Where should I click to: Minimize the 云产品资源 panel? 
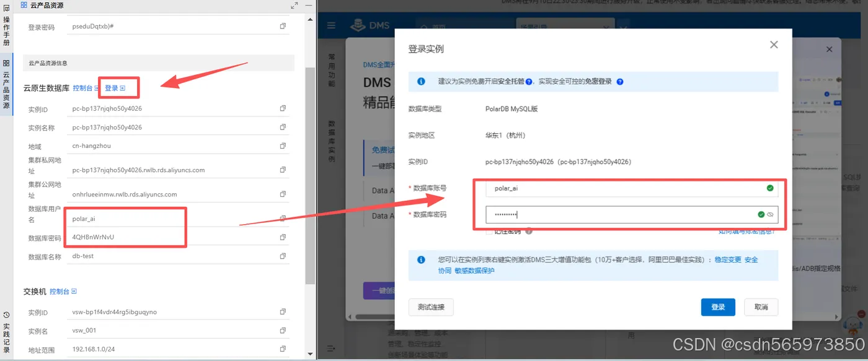tap(308, 5)
